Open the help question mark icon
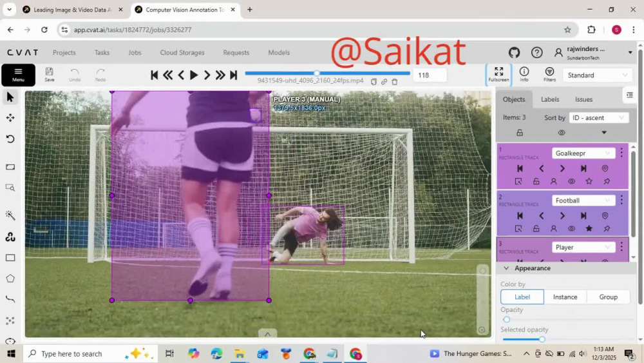644x363 pixels. (x=536, y=53)
